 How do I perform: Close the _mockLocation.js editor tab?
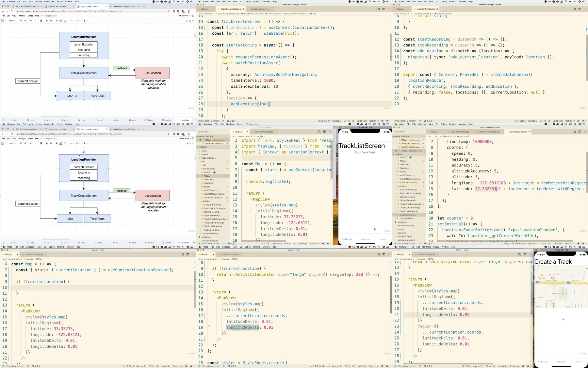(x=529, y=131)
